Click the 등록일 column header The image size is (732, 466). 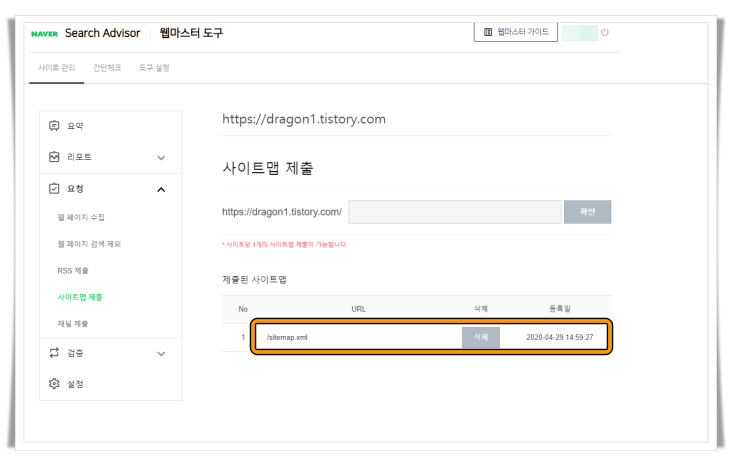click(x=560, y=309)
